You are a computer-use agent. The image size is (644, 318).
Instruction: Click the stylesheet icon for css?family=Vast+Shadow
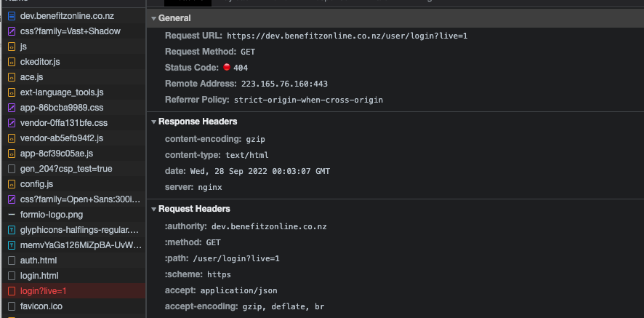[x=12, y=31]
